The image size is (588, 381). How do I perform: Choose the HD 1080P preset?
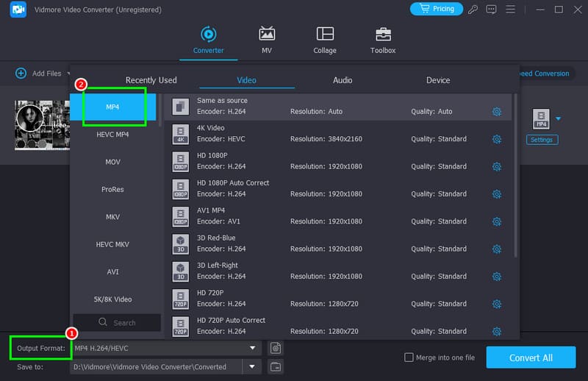pos(337,161)
